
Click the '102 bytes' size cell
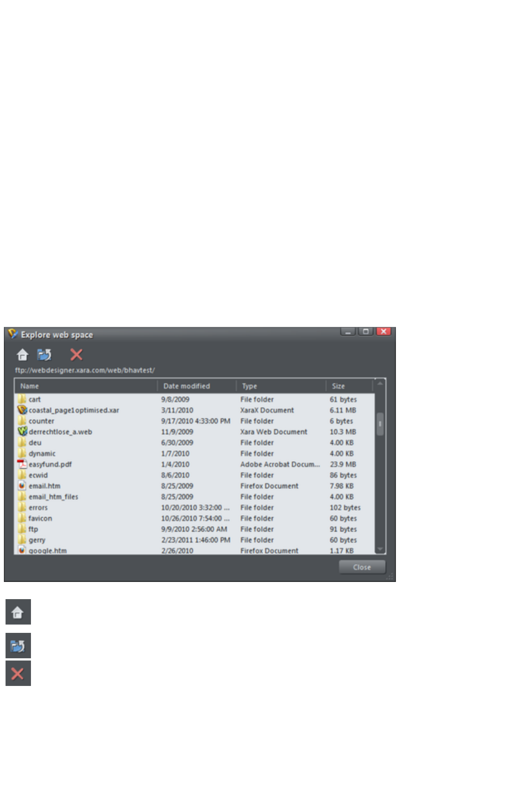click(345, 507)
